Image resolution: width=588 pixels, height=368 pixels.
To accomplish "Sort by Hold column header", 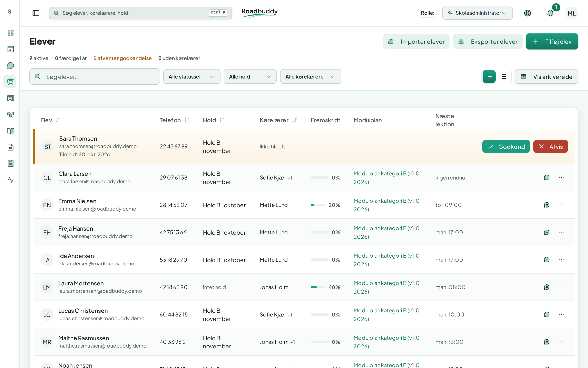I will tap(214, 120).
